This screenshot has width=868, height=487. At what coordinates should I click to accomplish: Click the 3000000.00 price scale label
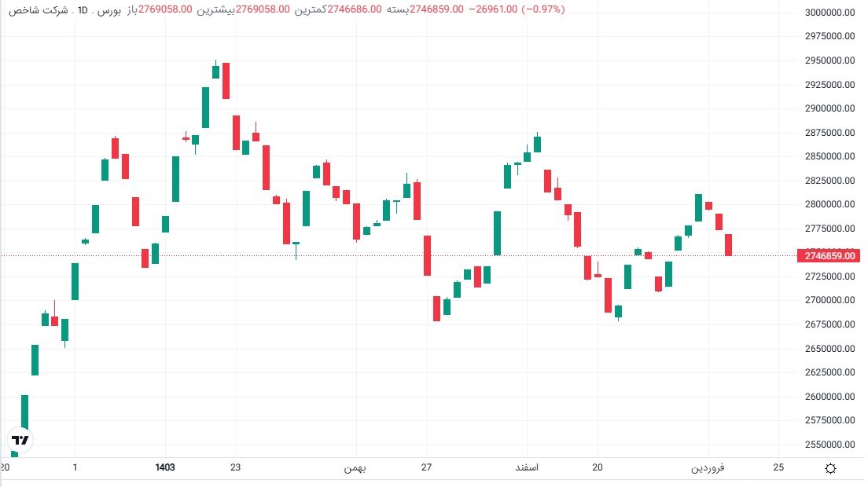point(830,13)
